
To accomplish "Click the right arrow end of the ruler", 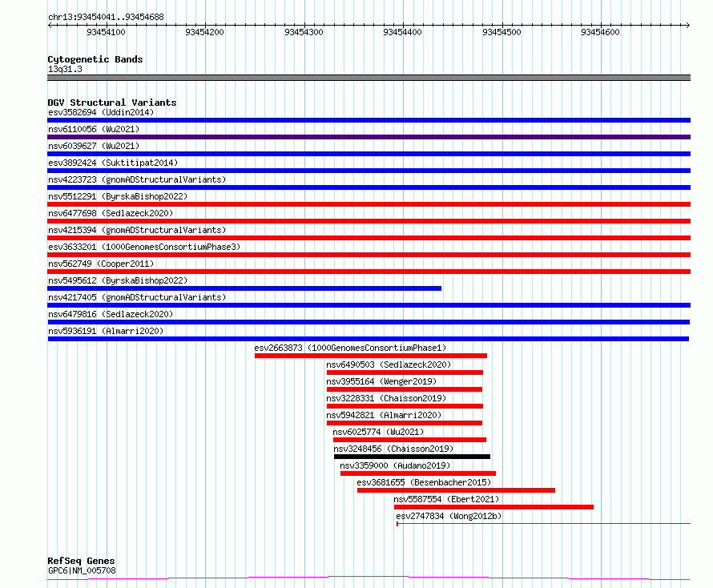I will click(x=688, y=25).
